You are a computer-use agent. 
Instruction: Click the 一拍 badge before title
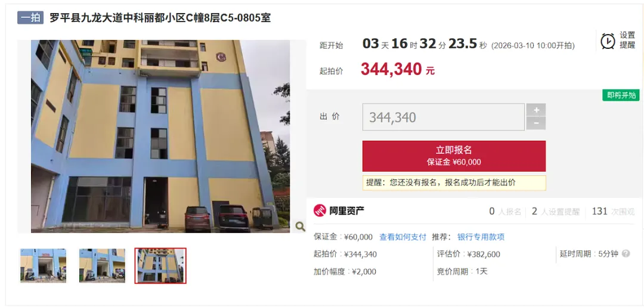[30, 18]
